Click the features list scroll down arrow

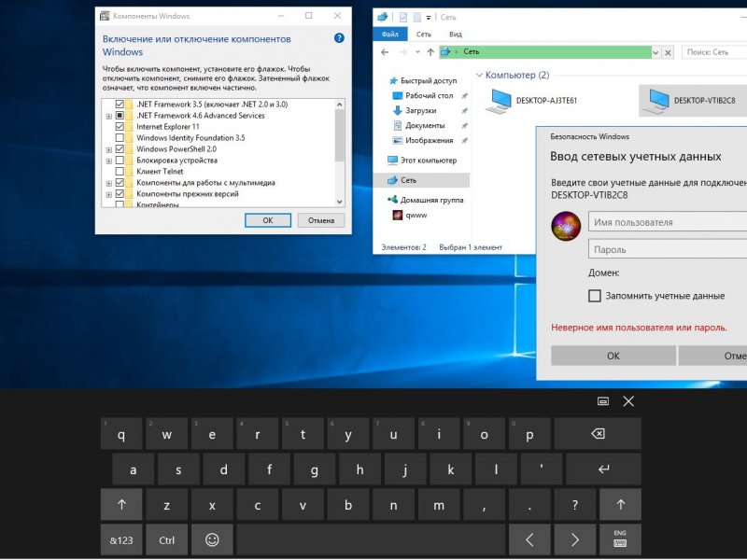coord(340,202)
